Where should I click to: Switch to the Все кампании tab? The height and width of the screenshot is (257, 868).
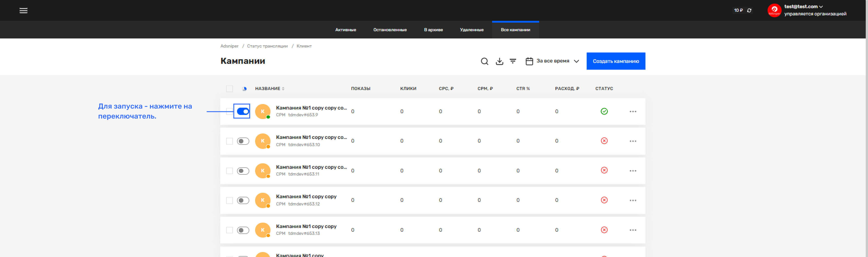515,30
